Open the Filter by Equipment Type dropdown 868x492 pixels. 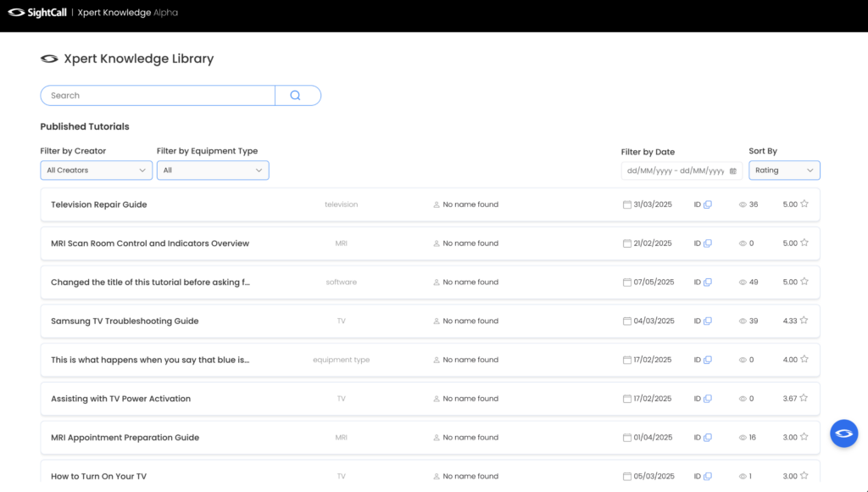tap(213, 171)
